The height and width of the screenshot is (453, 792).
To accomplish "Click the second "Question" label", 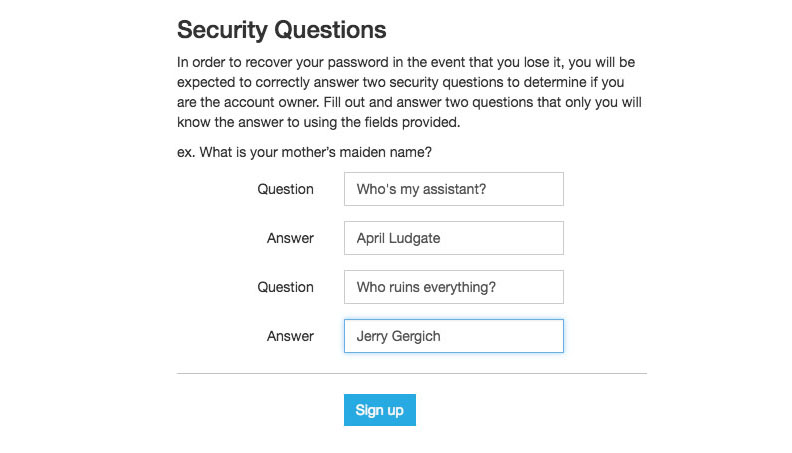I will (285, 287).
